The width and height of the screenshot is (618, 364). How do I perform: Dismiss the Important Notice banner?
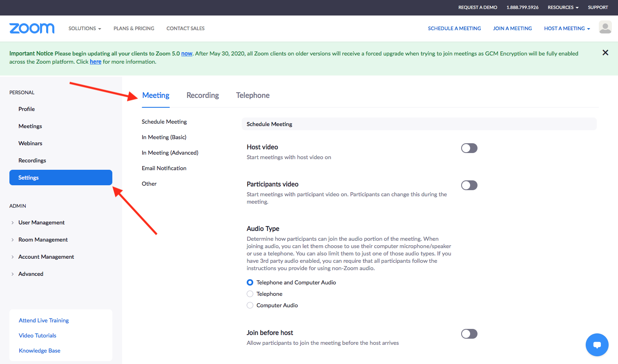point(605,53)
